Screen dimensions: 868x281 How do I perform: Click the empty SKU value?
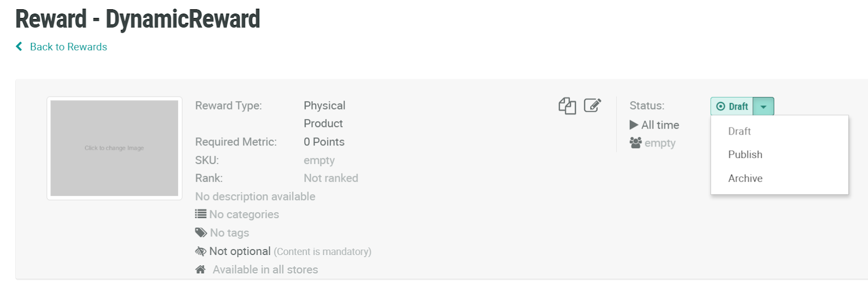pyautogui.click(x=319, y=160)
